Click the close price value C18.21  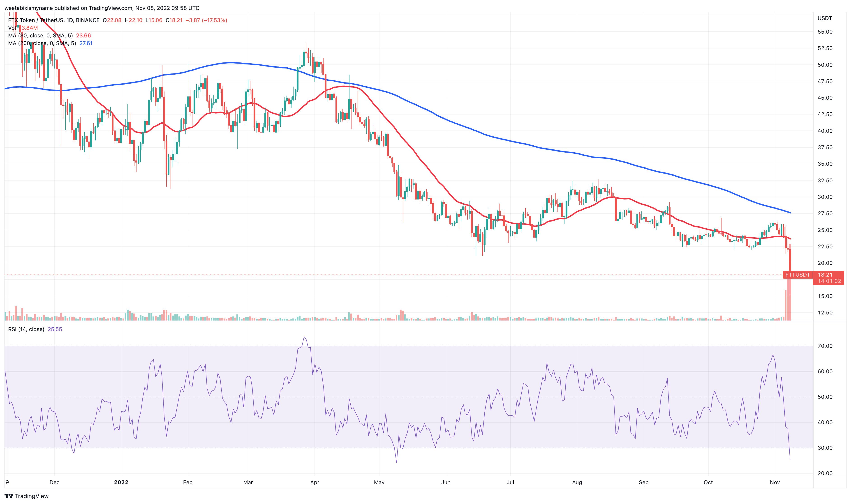click(174, 20)
